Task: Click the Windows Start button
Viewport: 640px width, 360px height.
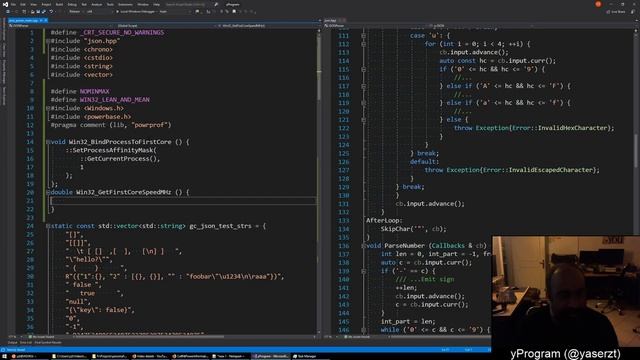Action: [4, 356]
